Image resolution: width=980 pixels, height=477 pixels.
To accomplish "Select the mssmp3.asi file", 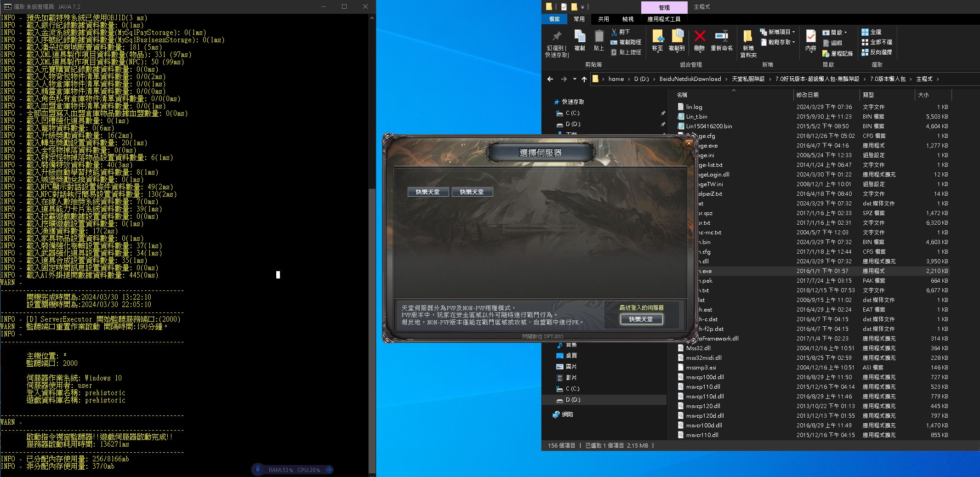I will coord(701,368).
